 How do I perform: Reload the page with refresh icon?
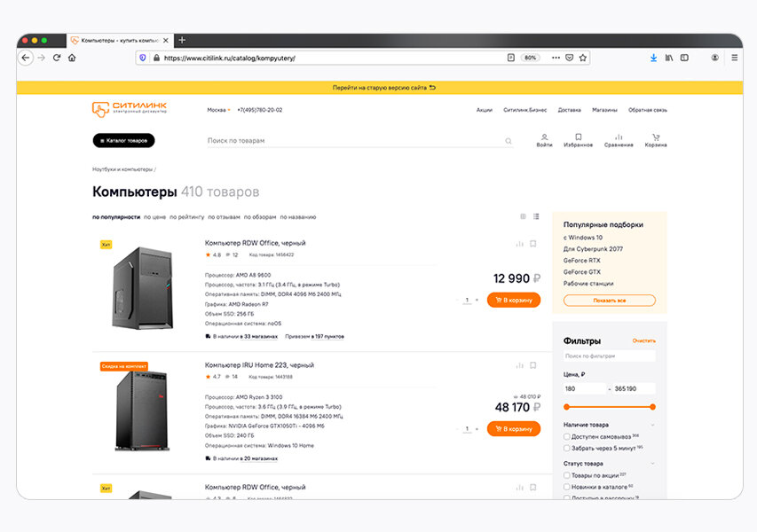pyautogui.click(x=57, y=58)
